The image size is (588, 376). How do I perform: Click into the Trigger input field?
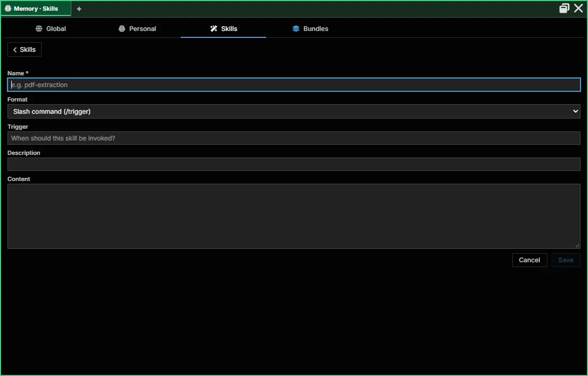294,138
